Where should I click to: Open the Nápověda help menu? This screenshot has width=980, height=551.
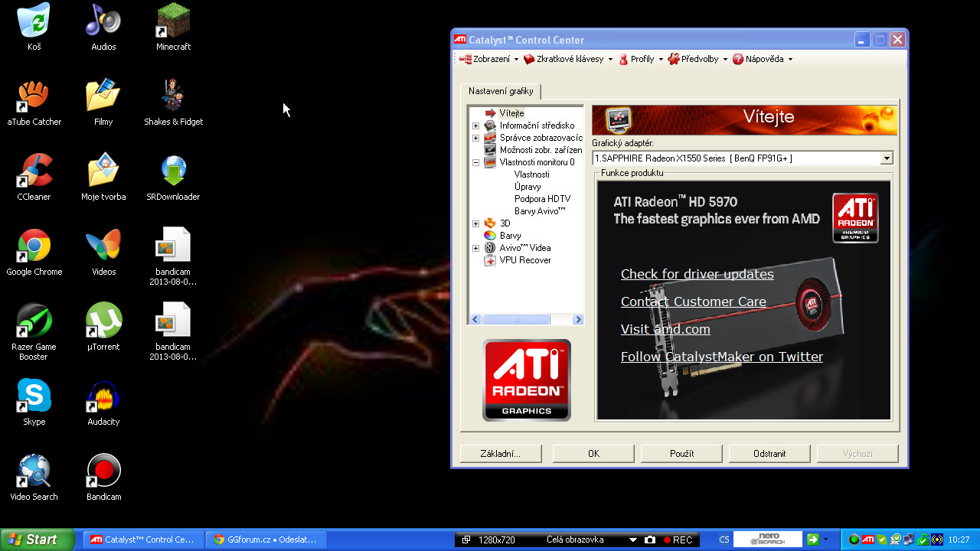763,59
